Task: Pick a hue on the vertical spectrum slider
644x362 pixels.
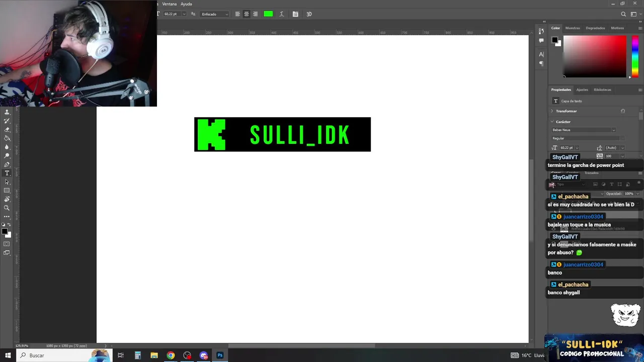Action: 635,56
